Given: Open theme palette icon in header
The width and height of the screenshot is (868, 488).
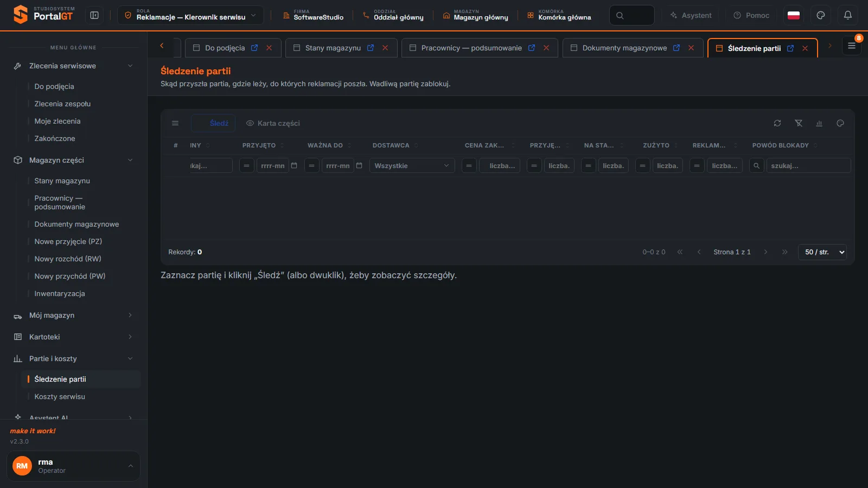Looking at the screenshot, I should coord(821,15).
